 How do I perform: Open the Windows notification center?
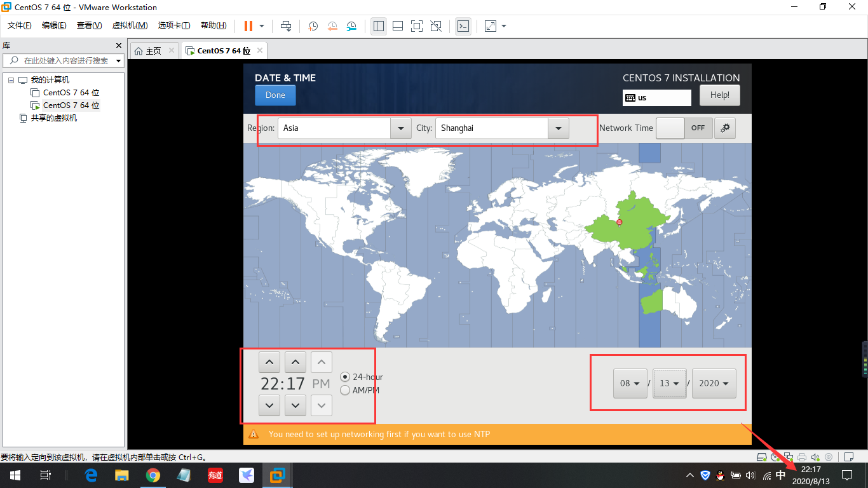pos(847,475)
